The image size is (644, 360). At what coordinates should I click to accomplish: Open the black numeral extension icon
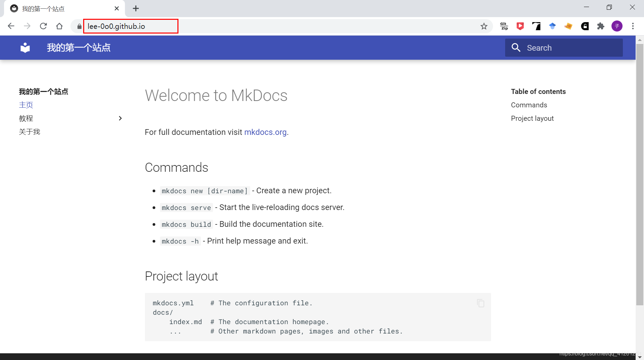(536, 26)
